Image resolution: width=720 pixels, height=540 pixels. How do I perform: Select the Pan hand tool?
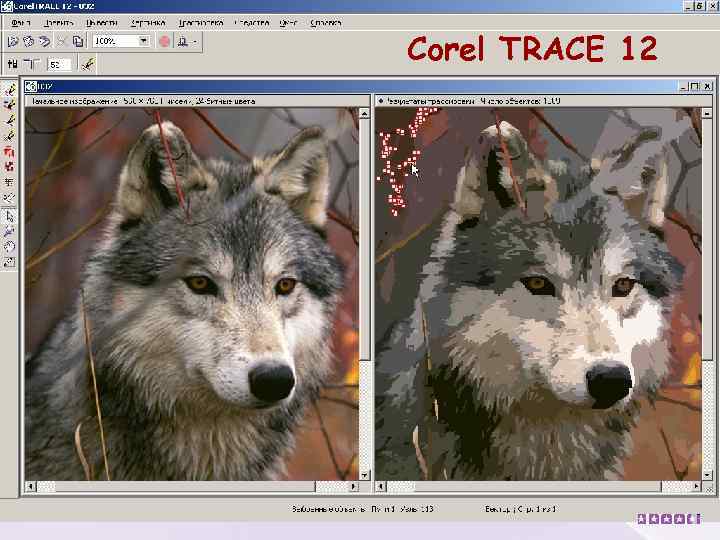click(9, 247)
